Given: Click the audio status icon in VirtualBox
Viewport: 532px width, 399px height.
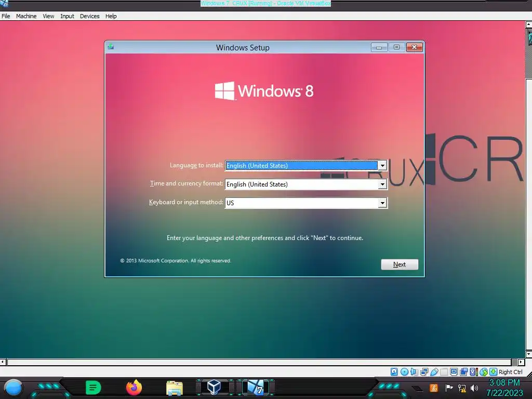Looking at the screenshot, I should pyautogui.click(x=414, y=372).
